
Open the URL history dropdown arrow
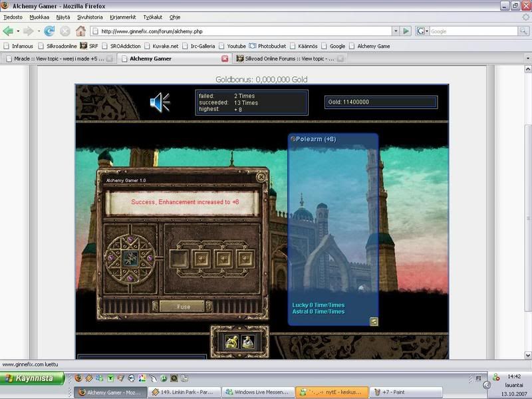[x=395, y=31]
